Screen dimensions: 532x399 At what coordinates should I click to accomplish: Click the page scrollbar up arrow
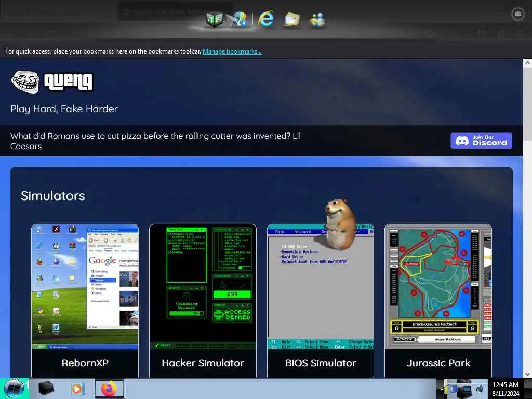click(528, 63)
